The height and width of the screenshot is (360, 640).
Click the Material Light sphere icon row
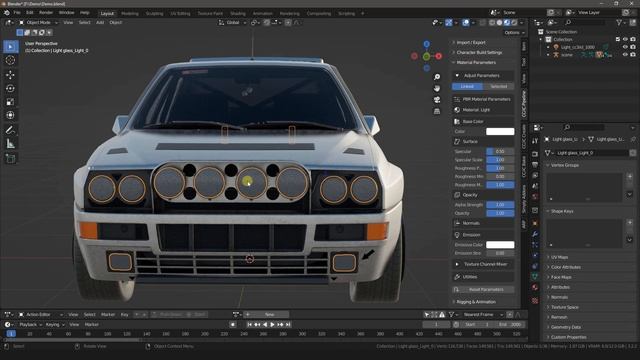click(483, 110)
